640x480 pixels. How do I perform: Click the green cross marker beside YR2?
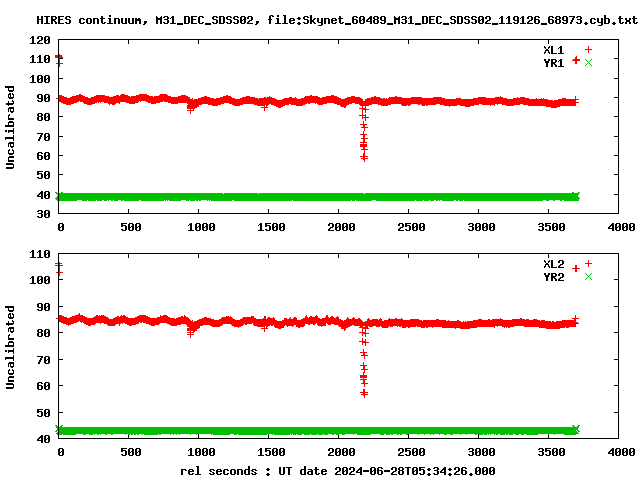coord(588,277)
